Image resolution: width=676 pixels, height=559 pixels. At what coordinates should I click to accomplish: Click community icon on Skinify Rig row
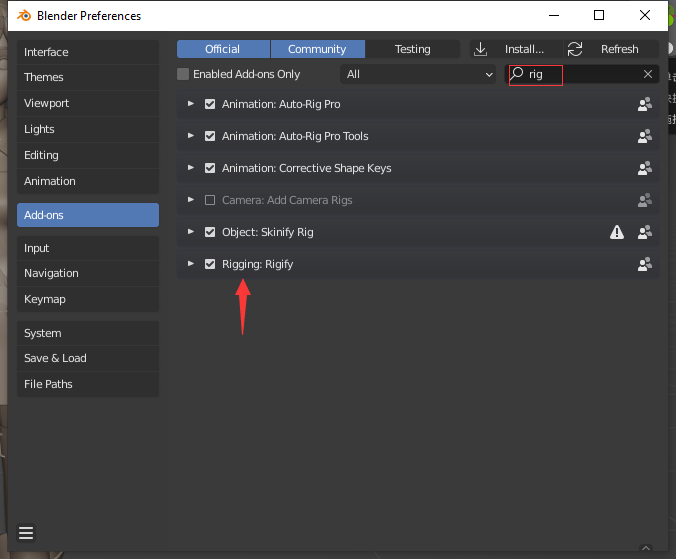point(645,232)
